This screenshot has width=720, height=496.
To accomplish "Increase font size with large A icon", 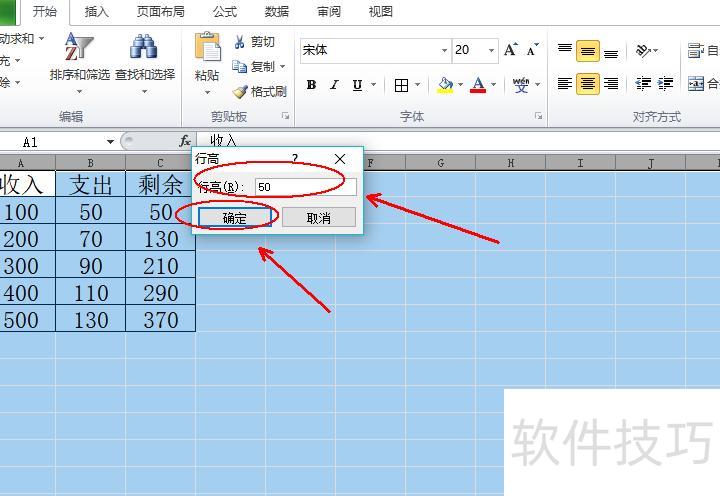I will [x=511, y=50].
